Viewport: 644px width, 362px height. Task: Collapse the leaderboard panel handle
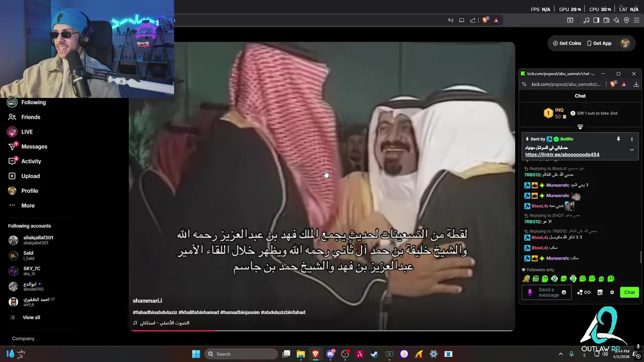[580, 127]
